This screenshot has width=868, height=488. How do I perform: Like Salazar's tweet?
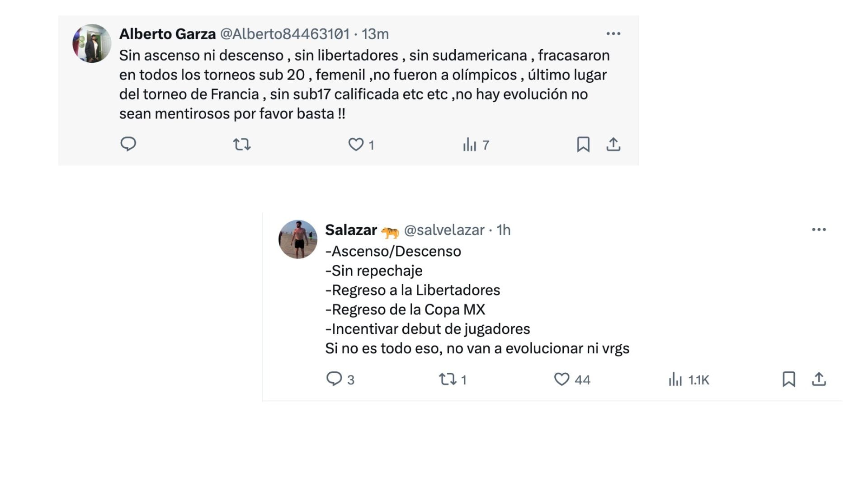[561, 380]
